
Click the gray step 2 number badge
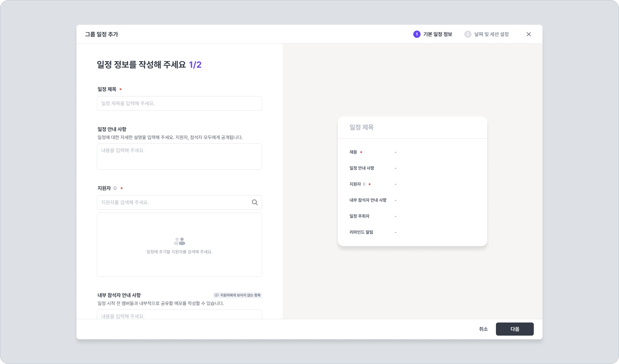point(468,34)
